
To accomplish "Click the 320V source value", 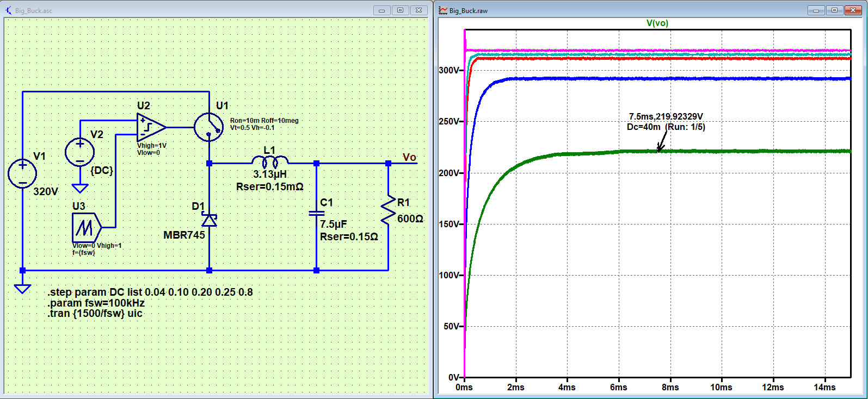I will tap(46, 191).
